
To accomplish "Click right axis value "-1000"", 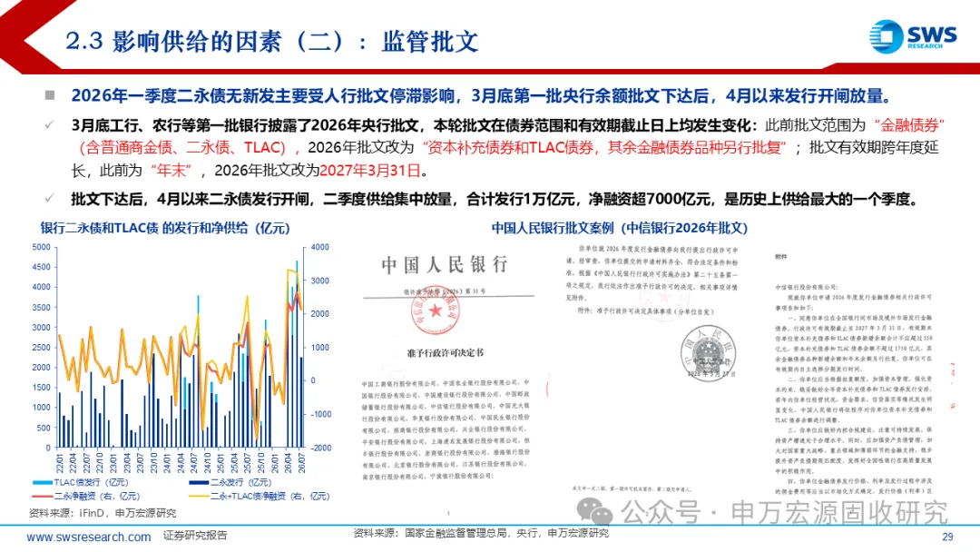I will pyautogui.click(x=320, y=414).
